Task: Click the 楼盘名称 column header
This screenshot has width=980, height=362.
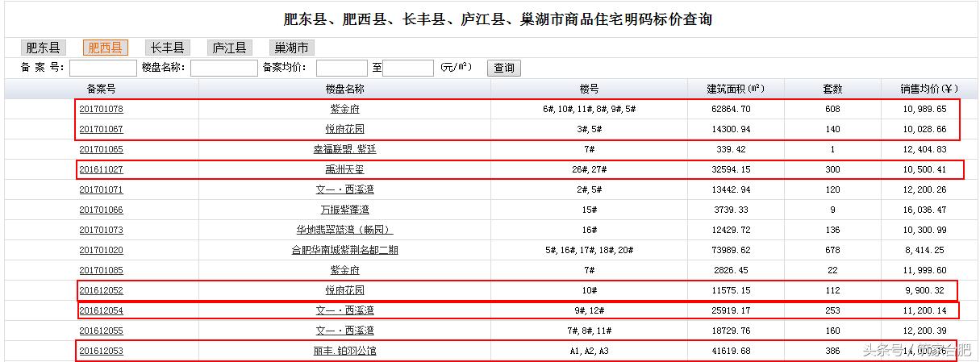Action: pyautogui.click(x=344, y=89)
